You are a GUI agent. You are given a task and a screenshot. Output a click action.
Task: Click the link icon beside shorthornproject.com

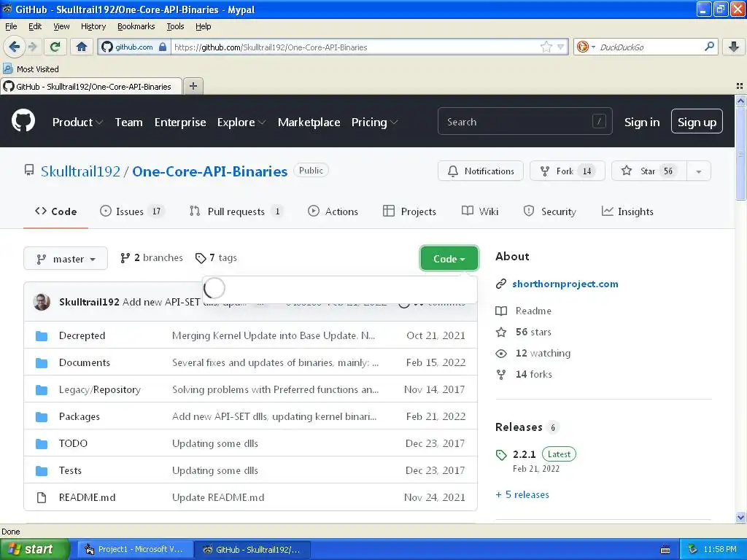[x=500, y=284]
